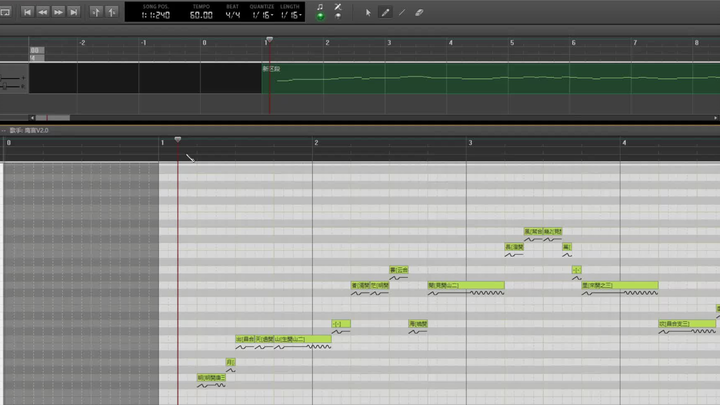Toggle the loop playback button
Image resolution: width=720 pixels, height=405 pixels.
point(5,12)
